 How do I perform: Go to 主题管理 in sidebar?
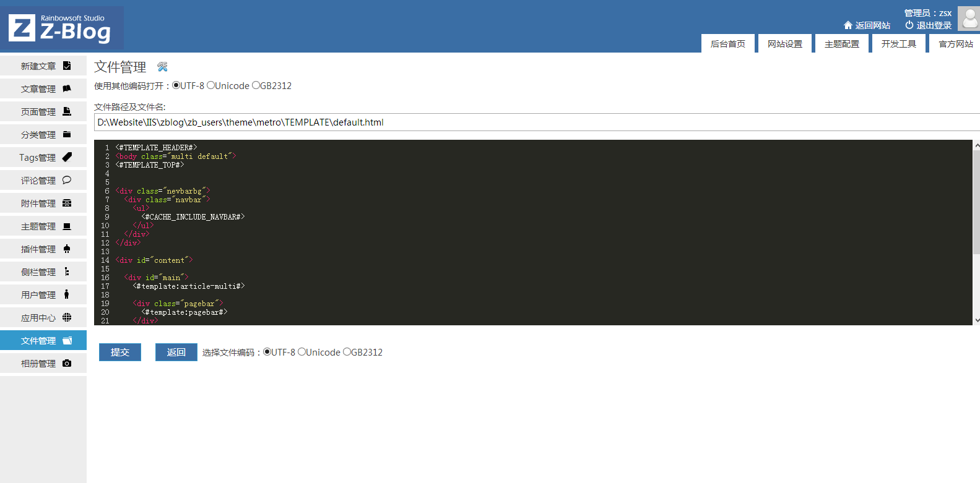pyautogui.click(x=43, y=226)
